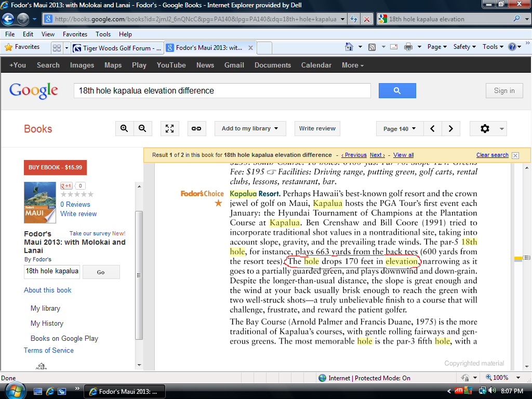Click the Fullscreen expand icon
The height and width of the screenshot is (399, 532).
pyautogui.click(x=170, y=129)
